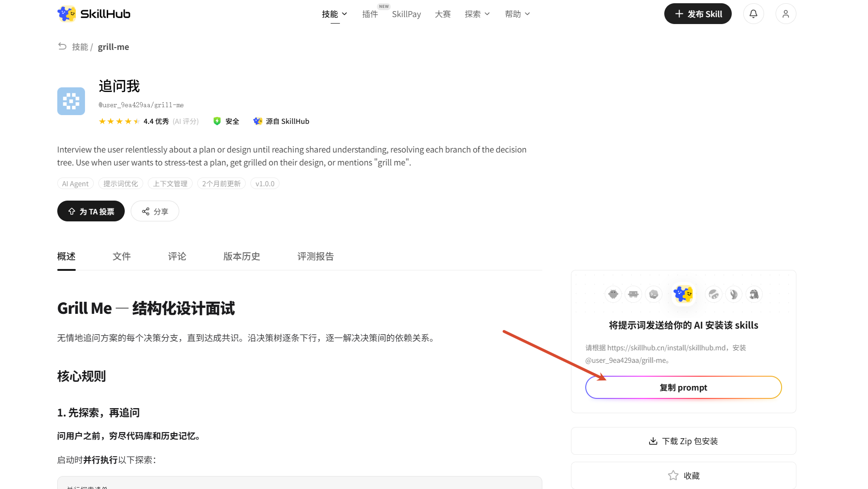Select the android robot agent icon
868x489 pixels.
(x=613, y=294)
